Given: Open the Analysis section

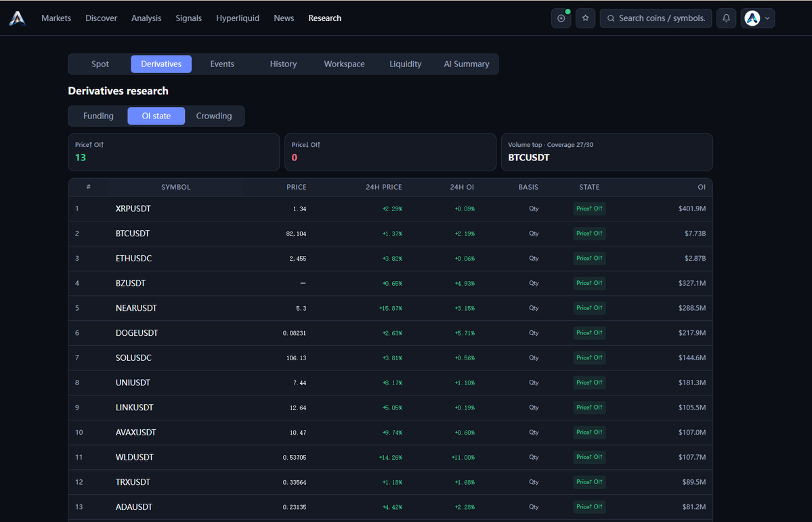Looking at the screenshot, I should (146, 18).
